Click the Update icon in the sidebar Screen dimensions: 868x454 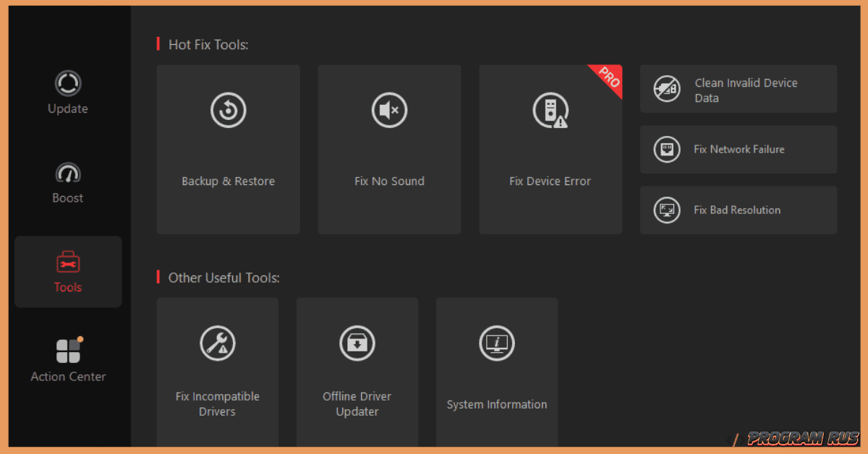point(67,83)
